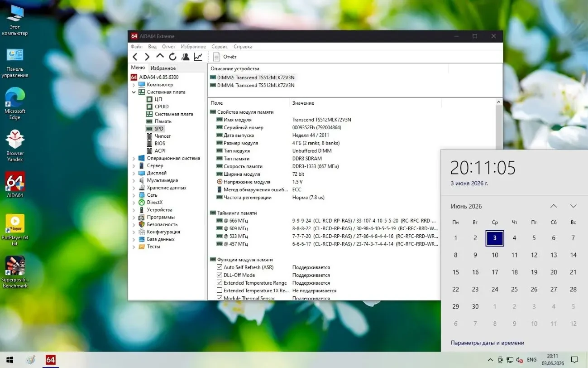Select ЦП item in the tree
The width and height of the screenshot is (588, 368).
[x=158, y=99]
